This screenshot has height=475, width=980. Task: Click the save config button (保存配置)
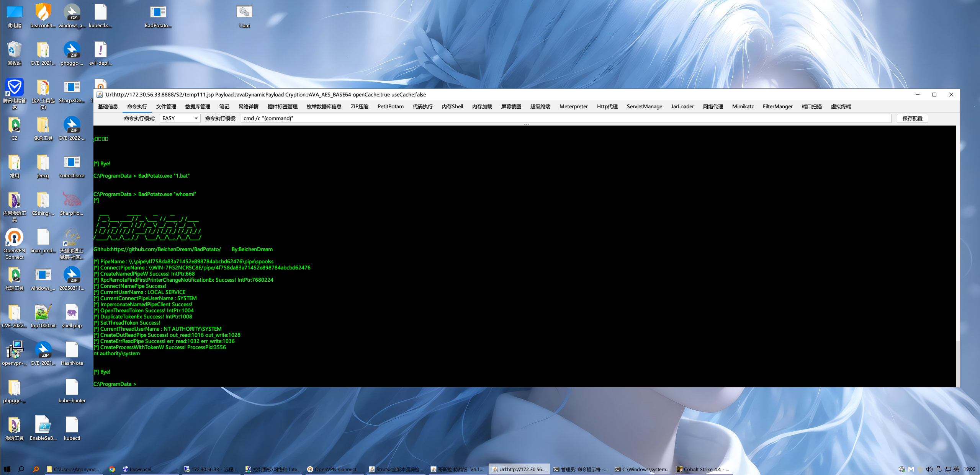[912, 119]
